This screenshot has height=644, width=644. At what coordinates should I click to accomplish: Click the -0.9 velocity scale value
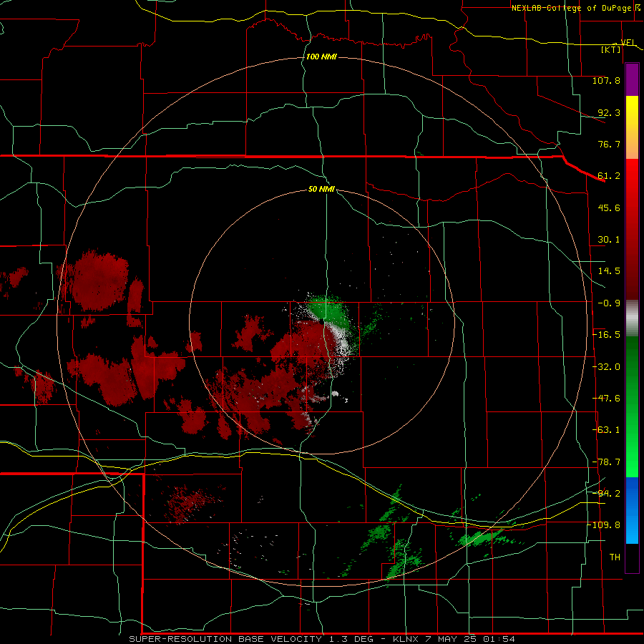[609, 303]
